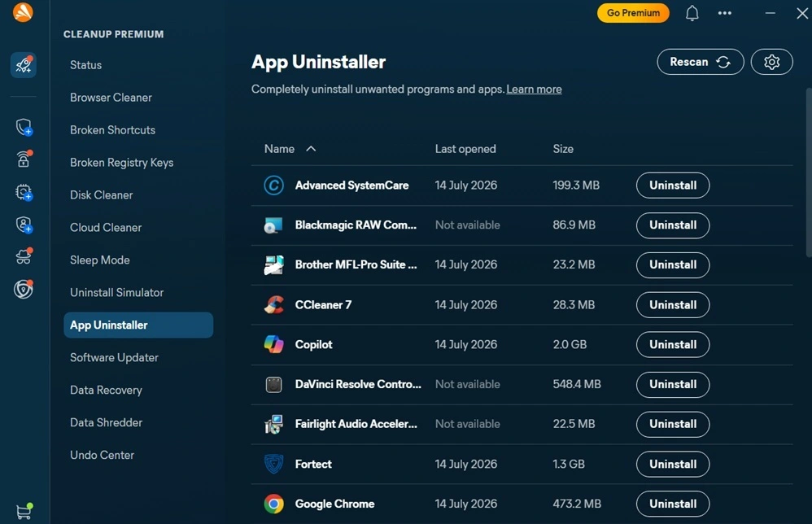Open the three-dot more options menu
The width and height of the screenshot is (812, 524).
point(724,13)
